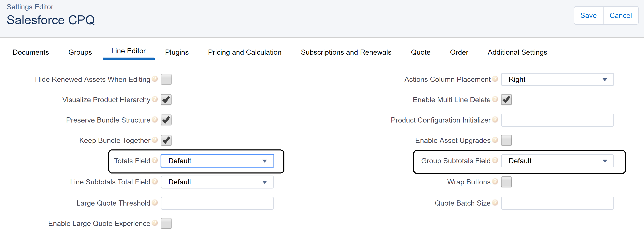Click help icon beside Enable Multi Line Delete
The image size is (644, 244).
(495, 99)
